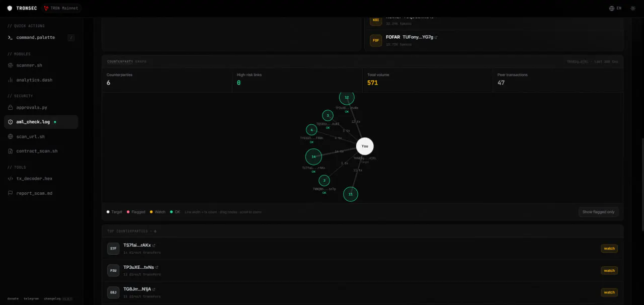Open the telegram footer link

pyautogui.click(x=31, y=298)
